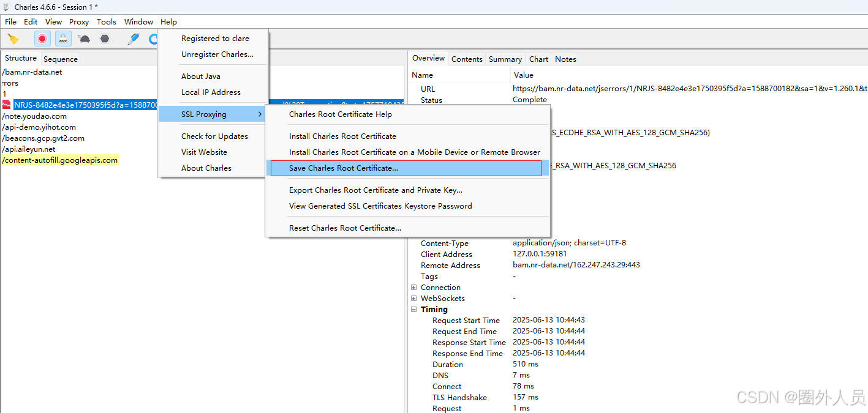868x413 pixels.
Task: Switch to the Notes tab
Action: click(x=565, y=59)
